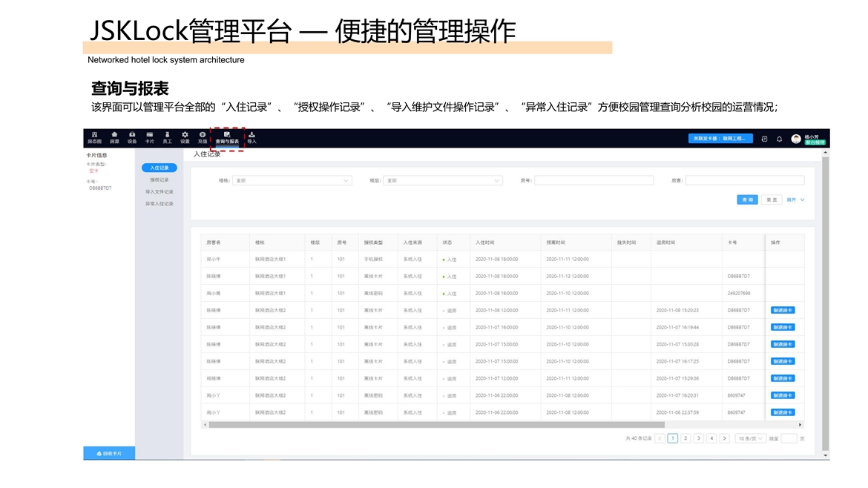Screen dimensions: 868x488
Task: Open the 10条/页 page size dropdown
Action: (x=751, y=438)
